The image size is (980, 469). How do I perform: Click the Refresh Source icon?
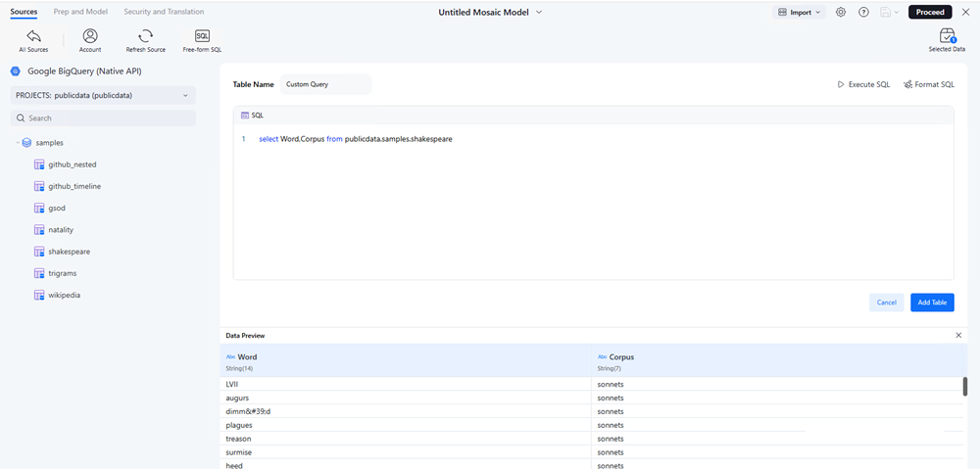pos(145,36)
